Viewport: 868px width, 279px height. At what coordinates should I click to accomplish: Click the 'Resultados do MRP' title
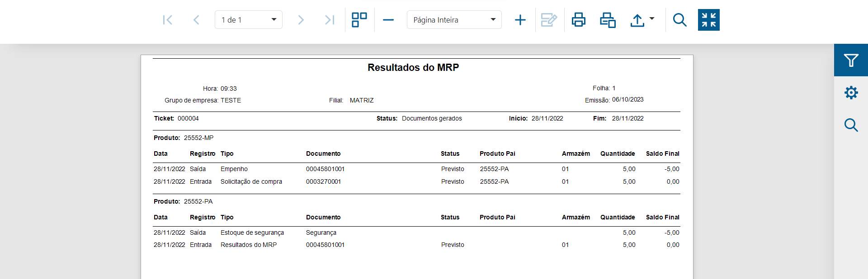413,67
